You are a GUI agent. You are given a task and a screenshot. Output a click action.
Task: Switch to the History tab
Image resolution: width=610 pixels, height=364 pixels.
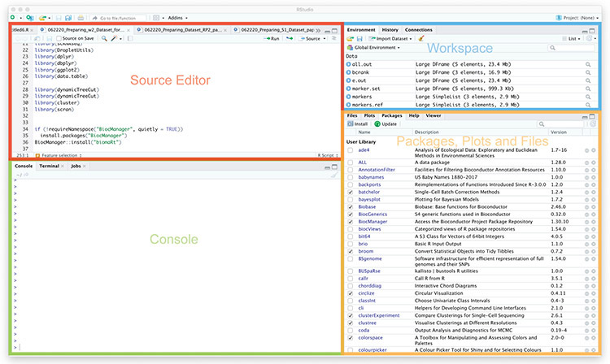pos(390,30)
